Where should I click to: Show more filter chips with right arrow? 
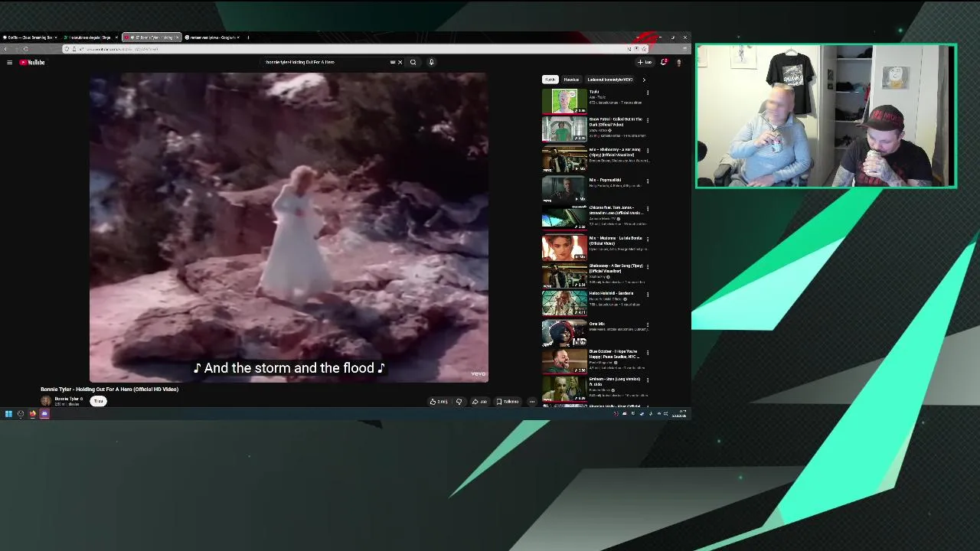point(643,80)
